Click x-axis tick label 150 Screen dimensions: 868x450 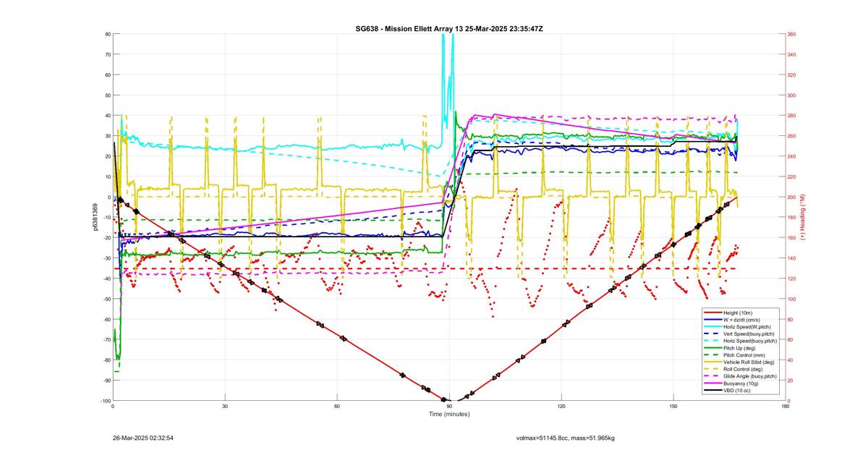[x=673, y=407]
